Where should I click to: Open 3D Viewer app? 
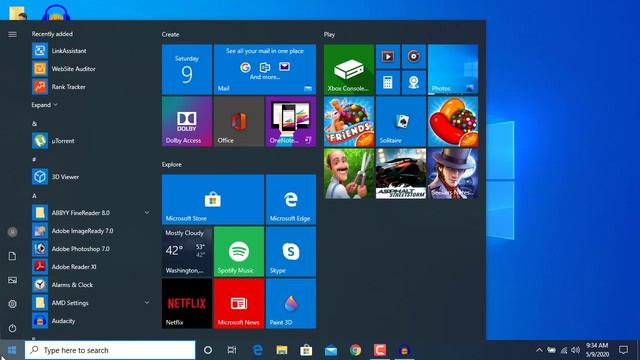(x=91, y=177)
